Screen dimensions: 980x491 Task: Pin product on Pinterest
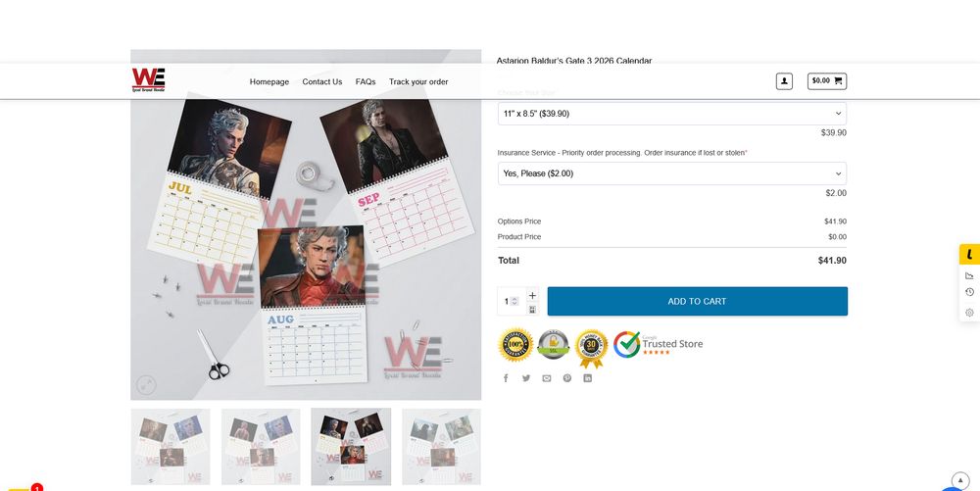[x=566, y=378]
